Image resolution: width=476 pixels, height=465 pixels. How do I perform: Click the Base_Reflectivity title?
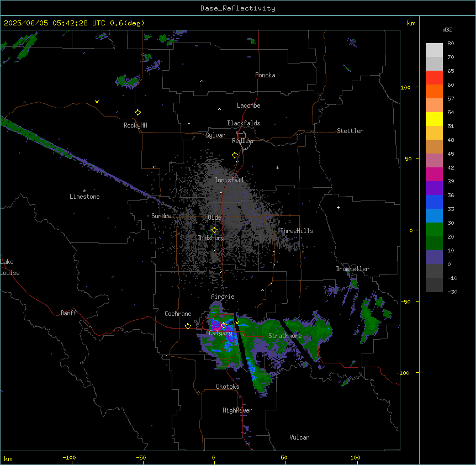click(x=238, y=8)
